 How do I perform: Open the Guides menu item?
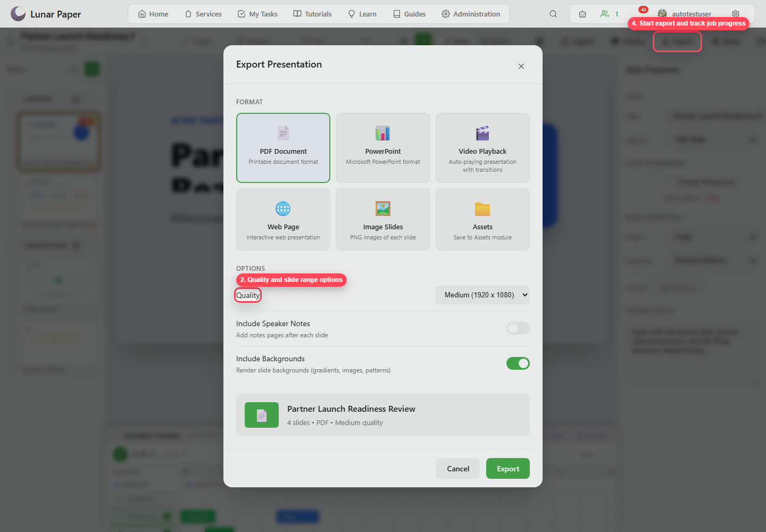pos(410,14)
